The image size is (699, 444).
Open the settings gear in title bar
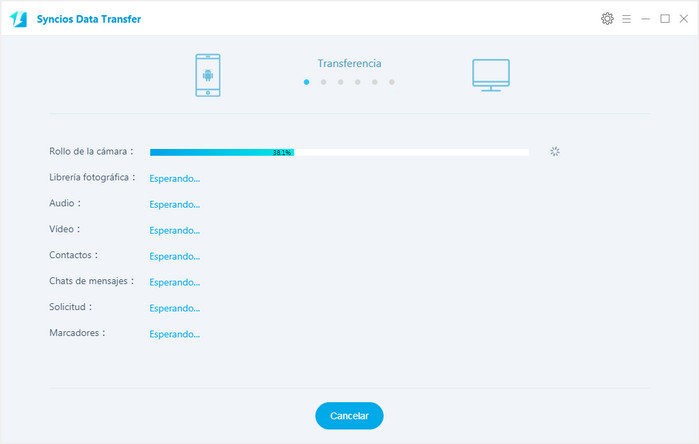(x=607, y=19)
